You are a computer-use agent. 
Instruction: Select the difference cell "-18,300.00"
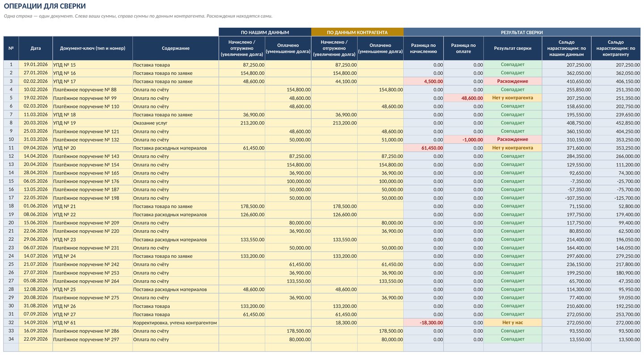point(423,322)
